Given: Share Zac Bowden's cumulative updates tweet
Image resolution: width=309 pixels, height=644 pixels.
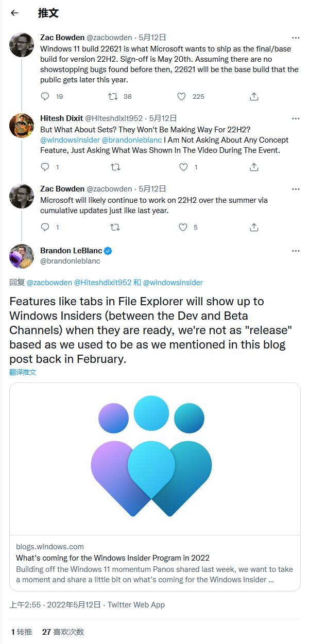Looking at the screenshot, I should pos(254,227).
